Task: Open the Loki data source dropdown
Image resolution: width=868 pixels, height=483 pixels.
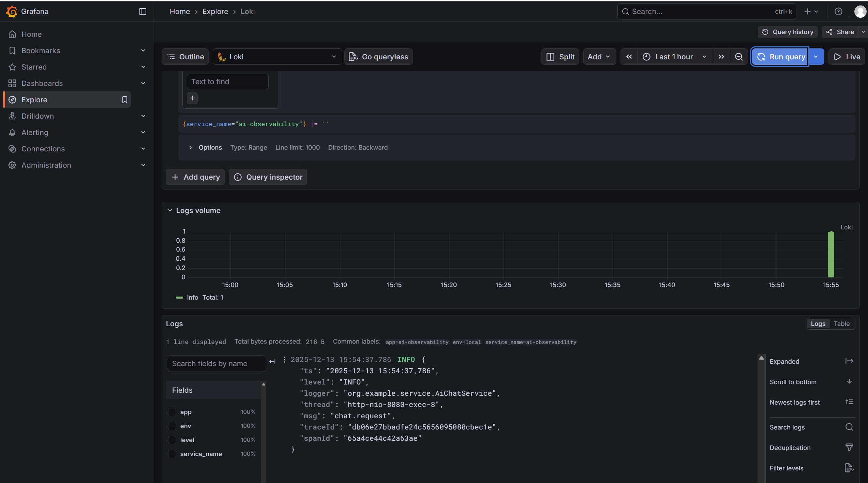Action: [277, 57]
